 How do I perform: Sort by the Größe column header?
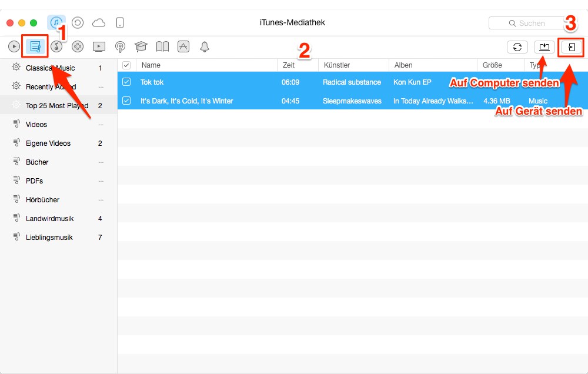[500, 65]
